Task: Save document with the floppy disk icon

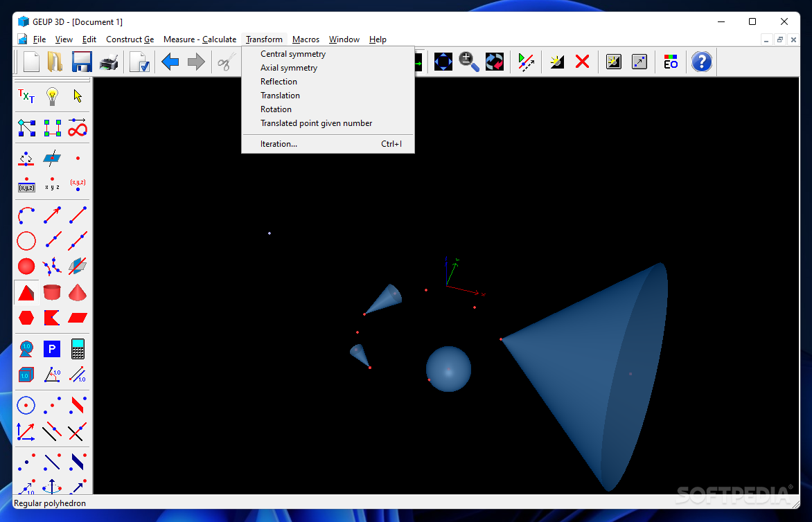Action: tap(82, 62)
